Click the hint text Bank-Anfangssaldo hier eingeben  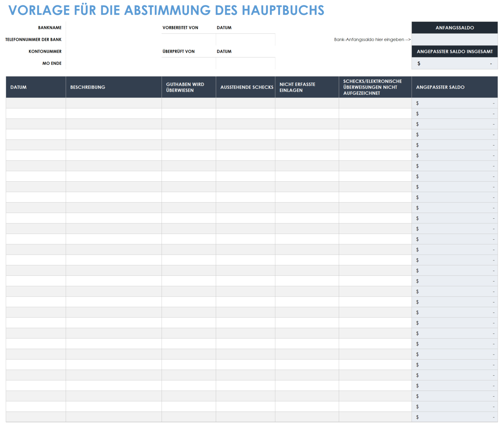point(372,40)
